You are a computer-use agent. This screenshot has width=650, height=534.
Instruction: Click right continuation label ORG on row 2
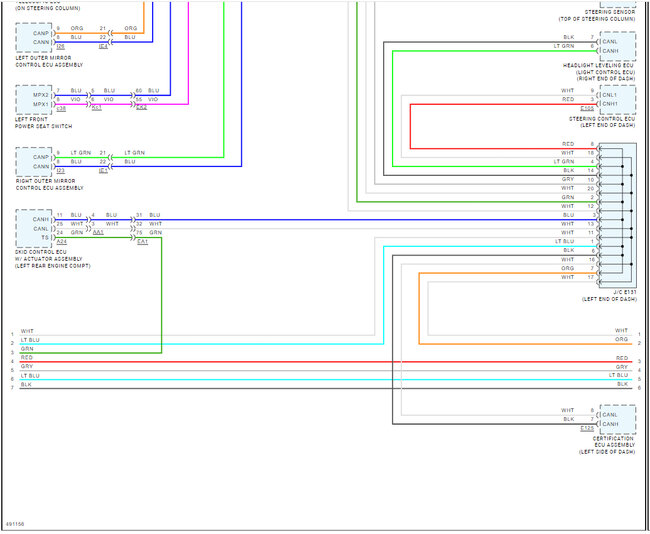click(x=622, y=339)
